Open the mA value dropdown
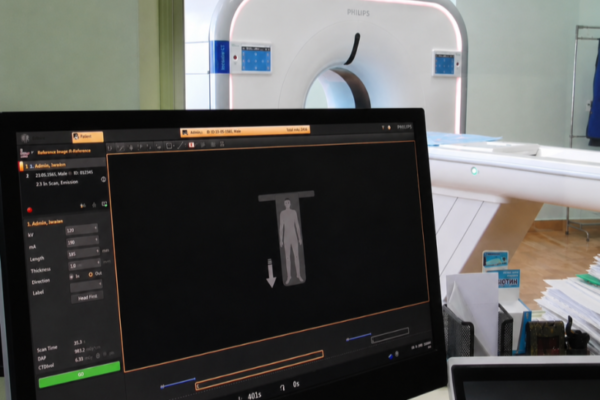 coord(83,242)
